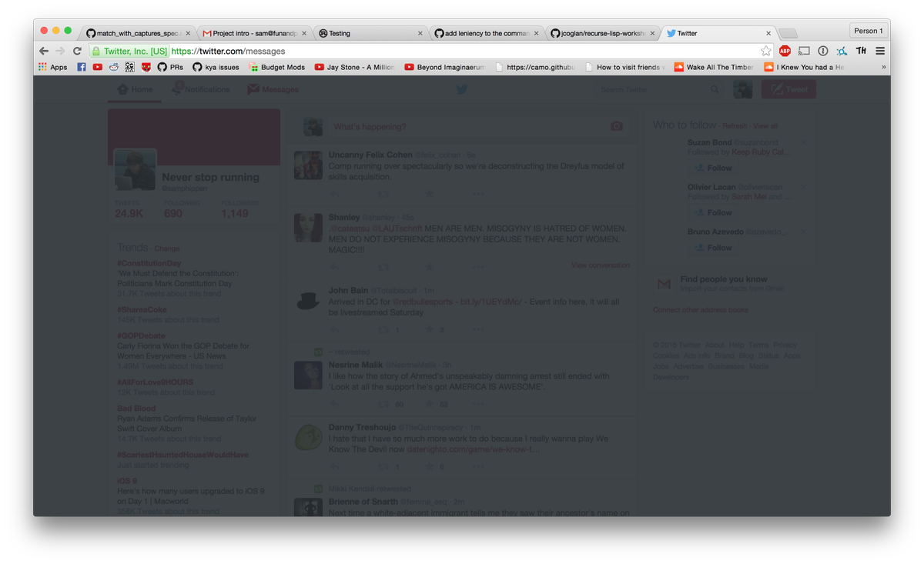This screenshot has height=564, width=924.
Task: Click the Tweet compose button
Action: pyautogui.click(x=788, y=89)
